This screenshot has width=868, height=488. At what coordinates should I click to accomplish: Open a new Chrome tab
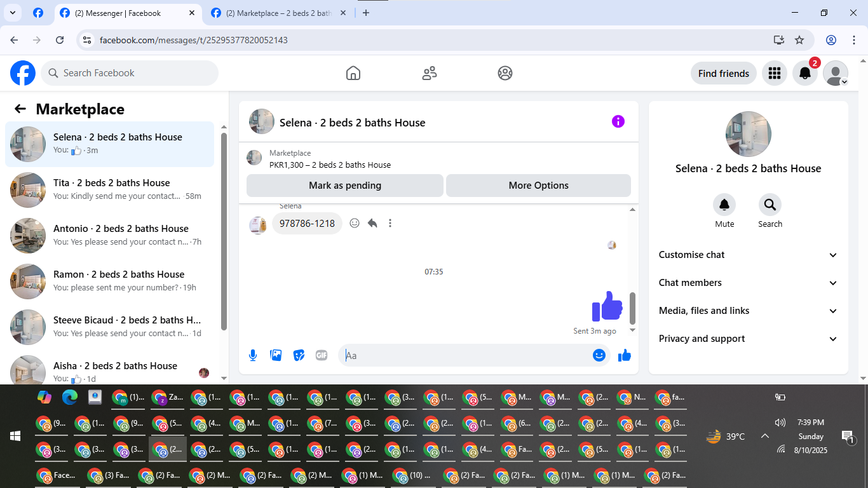pos(366,13)
